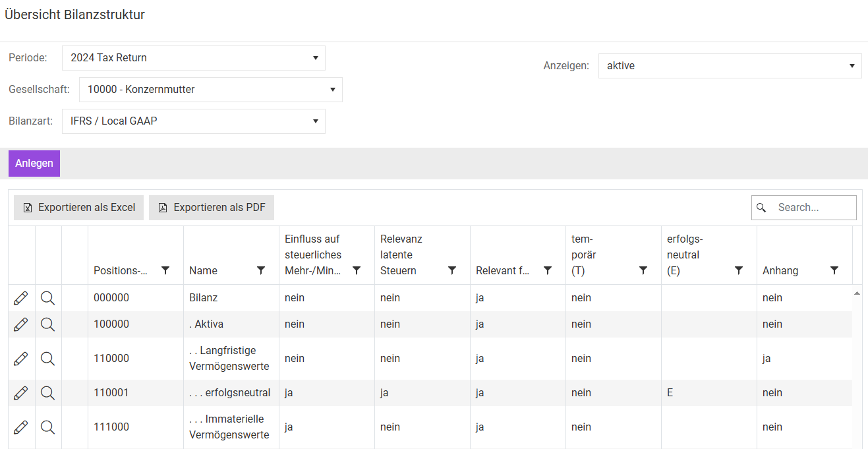Image resolution: width=868 pixels, height=449 pixels.
Task: Click magnifier icon for Immaterielle Vermögenswerte row
Action: (47, 427)
